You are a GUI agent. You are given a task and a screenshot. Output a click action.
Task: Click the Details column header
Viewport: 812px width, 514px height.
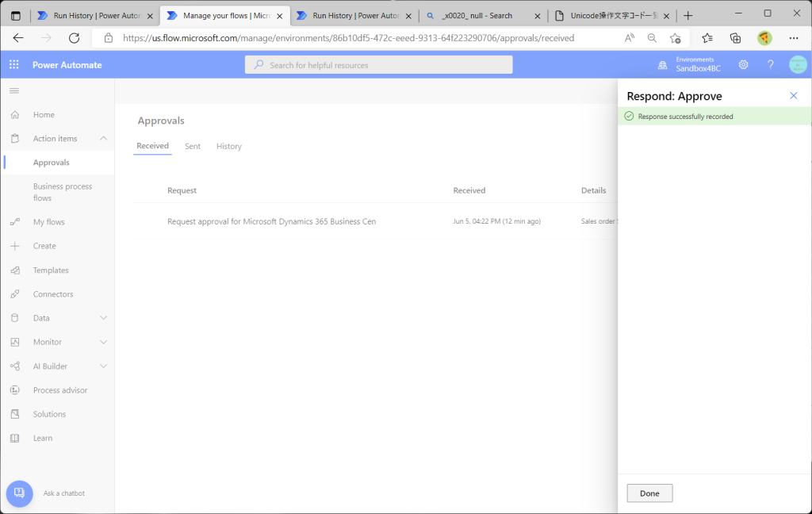pyautogui.click(x=593, y=190)
